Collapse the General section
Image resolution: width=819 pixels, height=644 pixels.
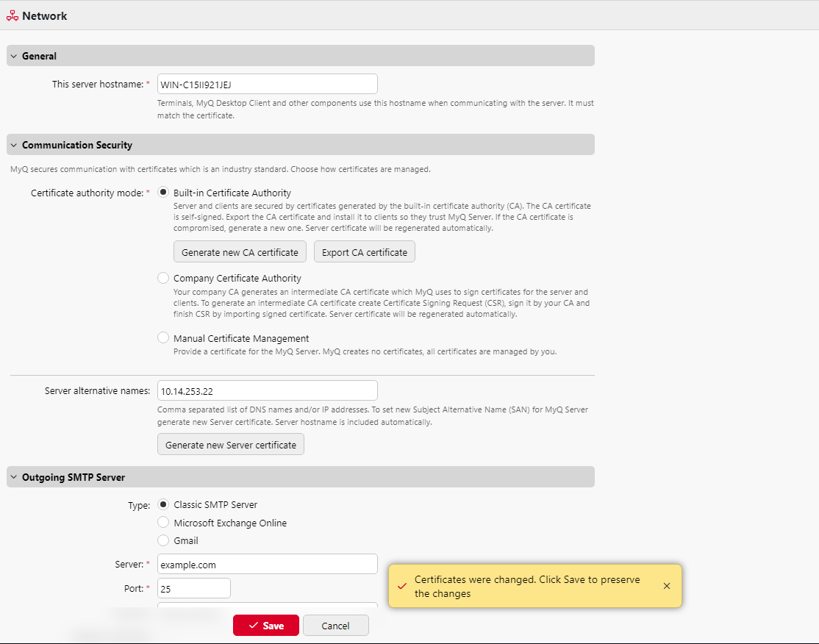[12, 55]
